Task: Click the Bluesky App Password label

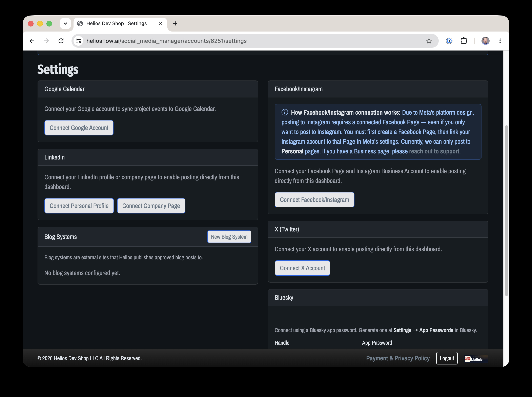Action: click(x=377, y=343)
